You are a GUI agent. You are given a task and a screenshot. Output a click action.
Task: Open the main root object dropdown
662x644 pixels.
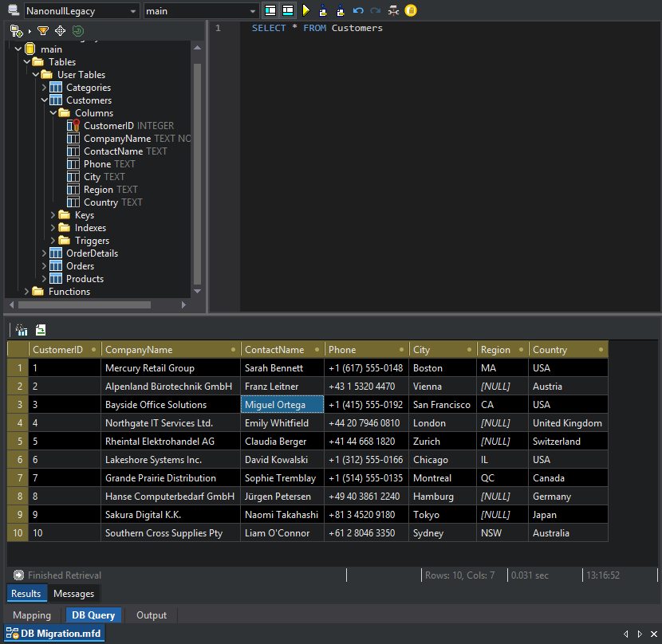(253, 11)
